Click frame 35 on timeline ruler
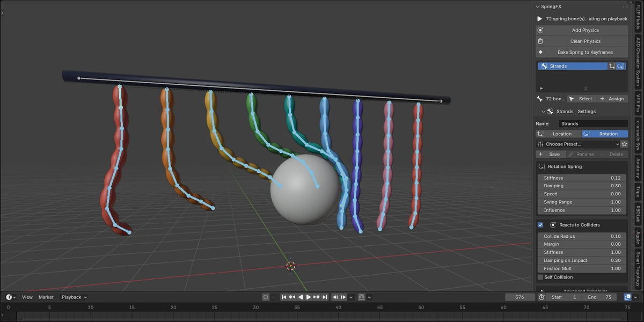 coord(297,308)
